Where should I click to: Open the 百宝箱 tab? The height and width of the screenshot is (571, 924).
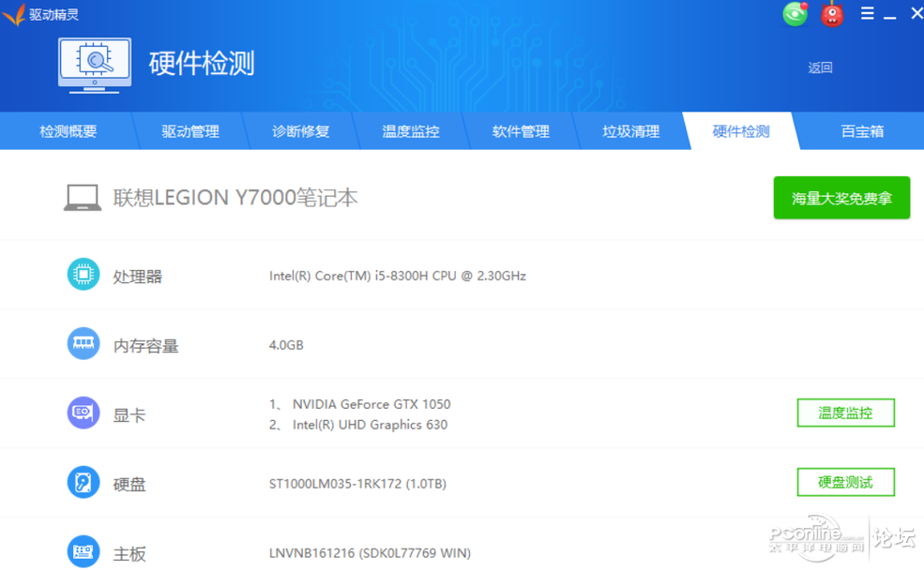coord(862,131)
